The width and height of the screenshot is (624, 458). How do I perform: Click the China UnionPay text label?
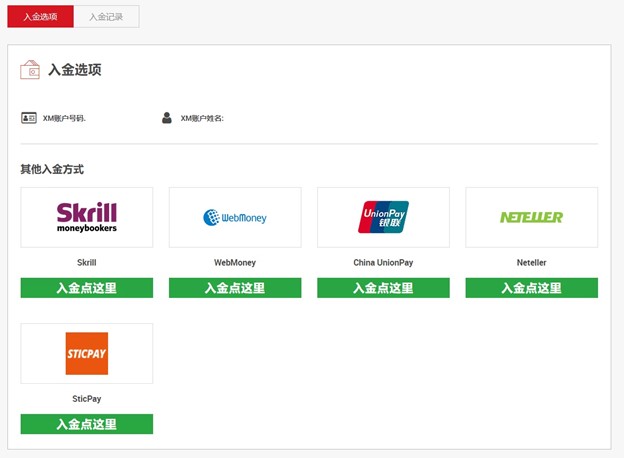click(383, 263)
